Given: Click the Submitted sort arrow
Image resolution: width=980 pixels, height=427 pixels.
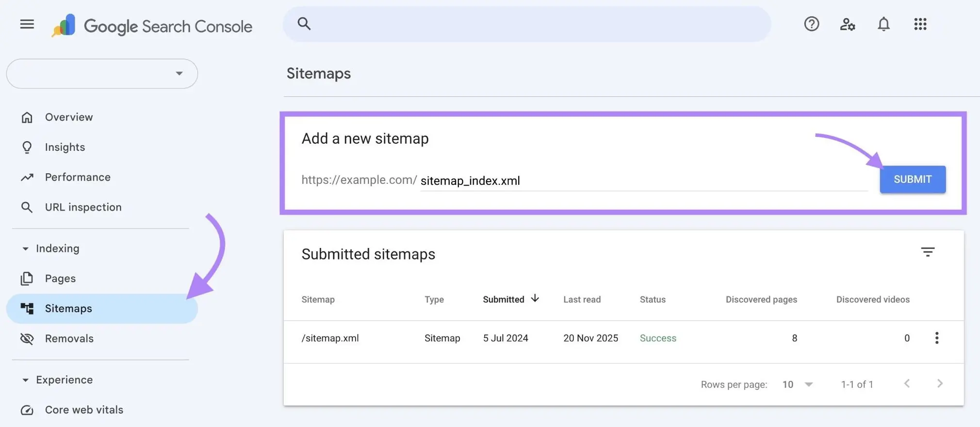Looking at the screenshot, I should pos(535,298).
